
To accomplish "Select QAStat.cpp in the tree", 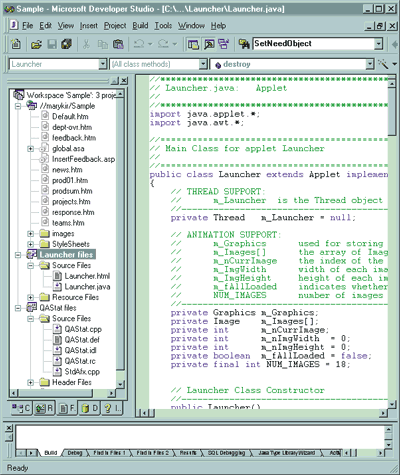I will pos(83,329).
